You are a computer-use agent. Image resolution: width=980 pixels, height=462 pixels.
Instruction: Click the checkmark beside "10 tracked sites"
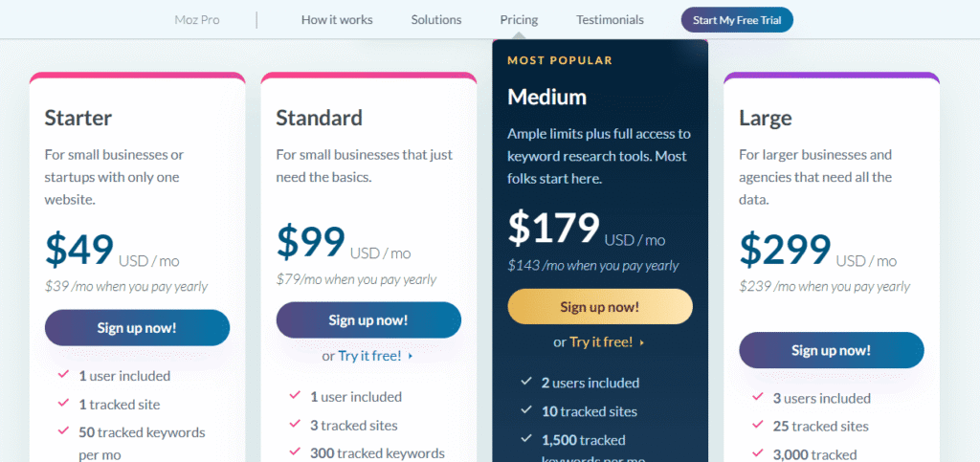pyautogui.click(x=526, y=410)
